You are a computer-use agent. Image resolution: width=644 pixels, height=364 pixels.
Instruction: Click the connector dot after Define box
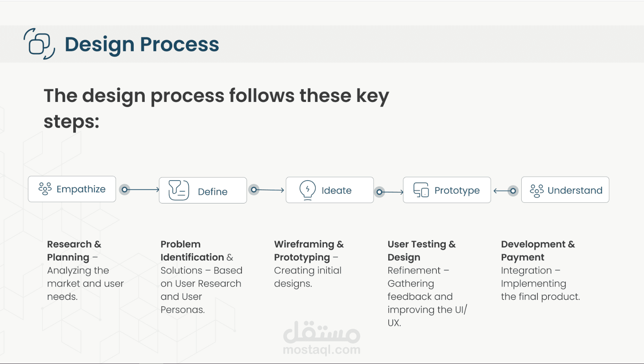254,190
